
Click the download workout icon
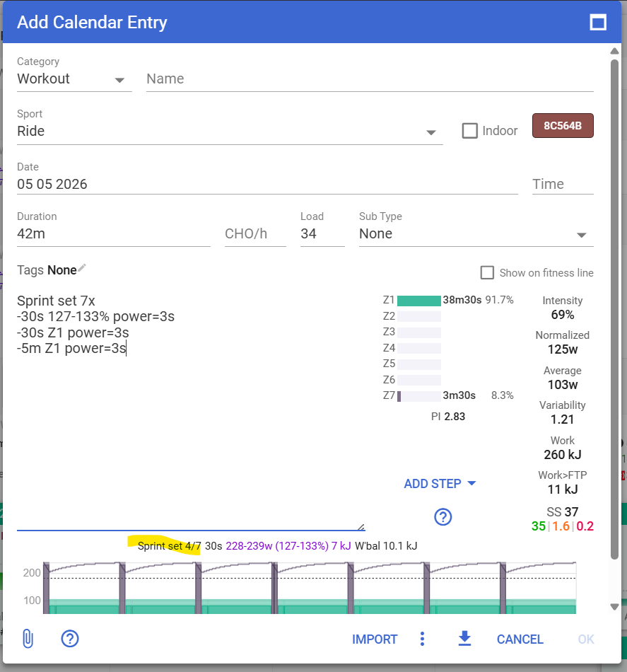pos(464,639)
